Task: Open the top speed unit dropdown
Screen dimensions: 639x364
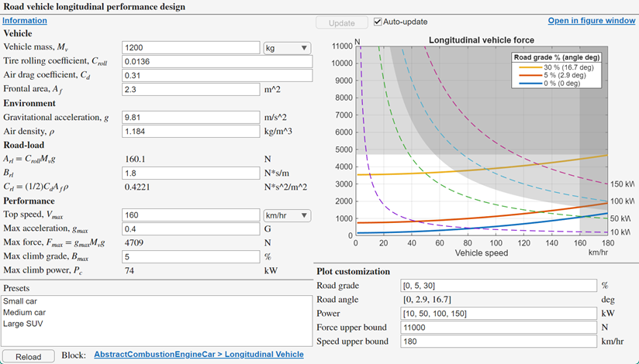Action: [288, 215]
